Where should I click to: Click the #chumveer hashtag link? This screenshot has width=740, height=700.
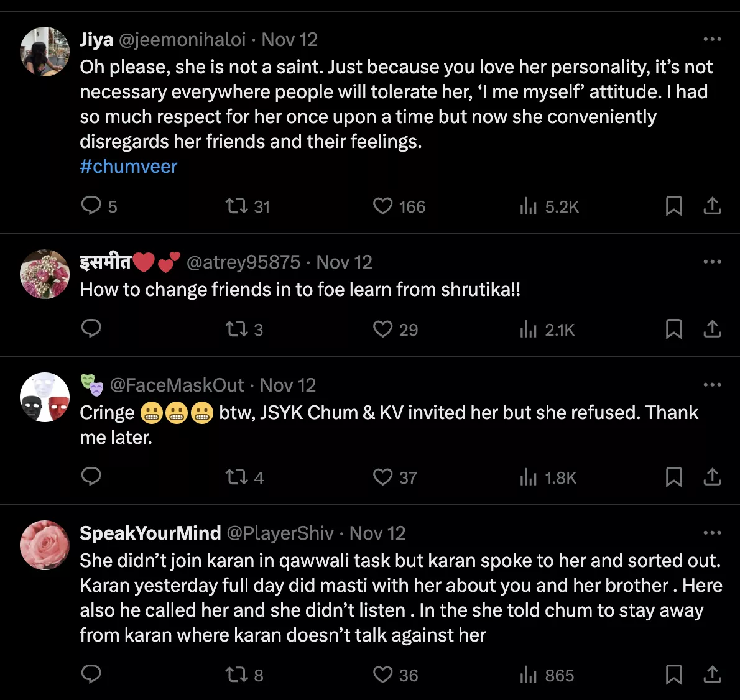pos(129,167)
